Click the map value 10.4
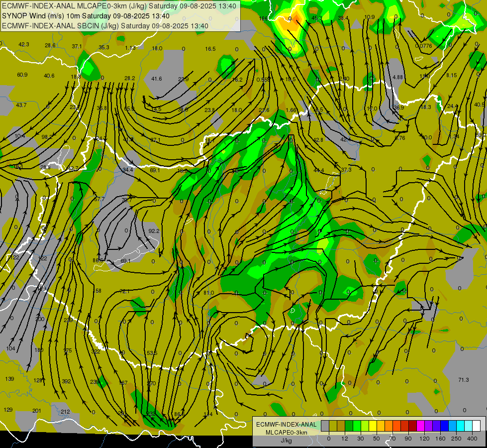The image size is (487, 448). tap(19, 136)
